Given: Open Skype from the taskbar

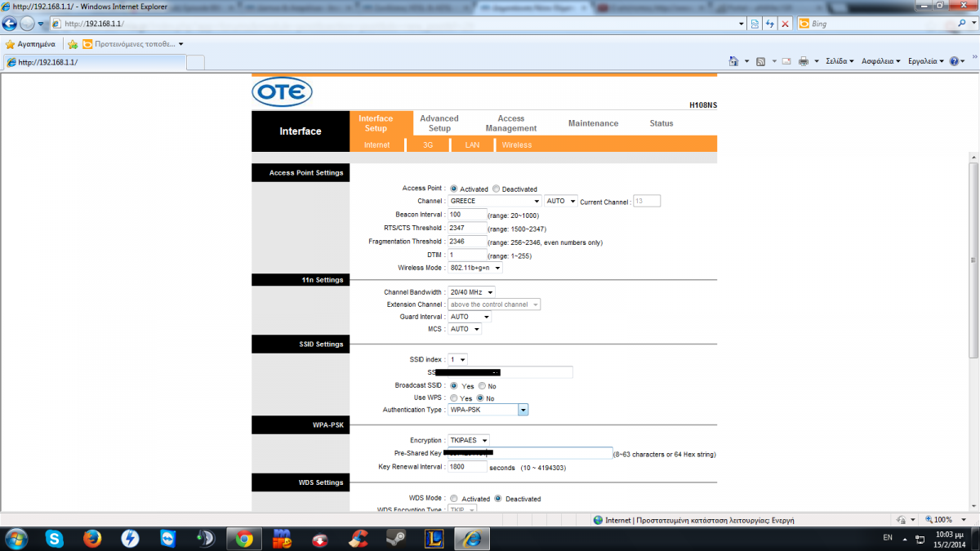Looking at the screenshot, I should point(55,539).
